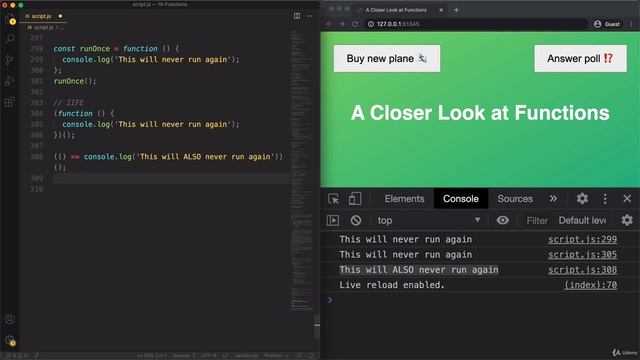Open the script.js:305 source link
Screen dimensions: 640x360
click(x=582, y=255)
